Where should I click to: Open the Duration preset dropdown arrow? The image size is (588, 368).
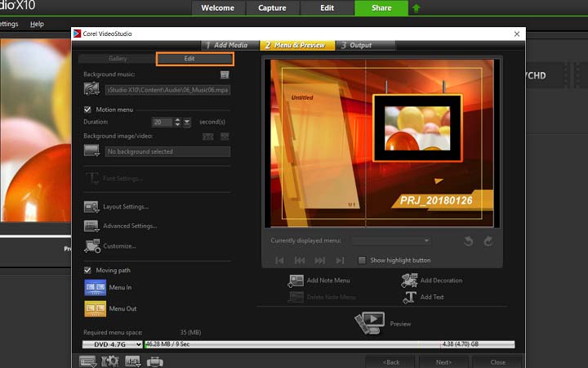click(x=187, y=122)
